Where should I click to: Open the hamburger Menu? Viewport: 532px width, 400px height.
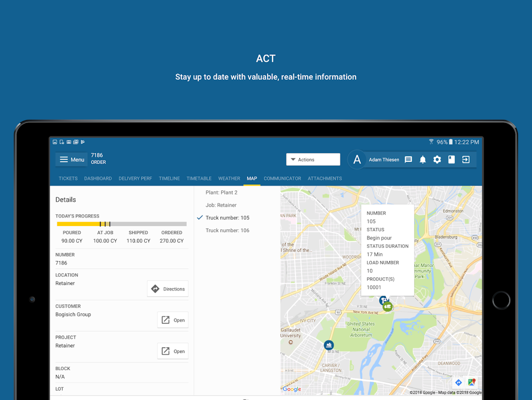[71, 159]
